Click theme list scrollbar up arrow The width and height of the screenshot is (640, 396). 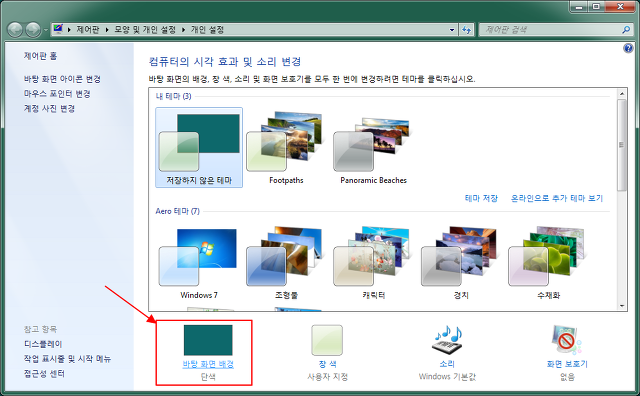(622, 93)
